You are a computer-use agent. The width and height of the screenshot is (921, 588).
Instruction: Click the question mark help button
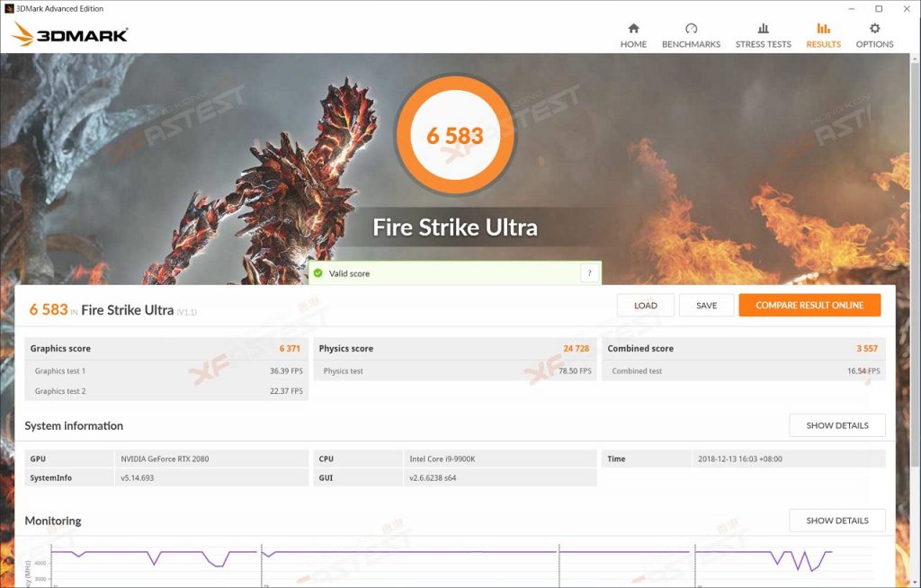point(590,273)
